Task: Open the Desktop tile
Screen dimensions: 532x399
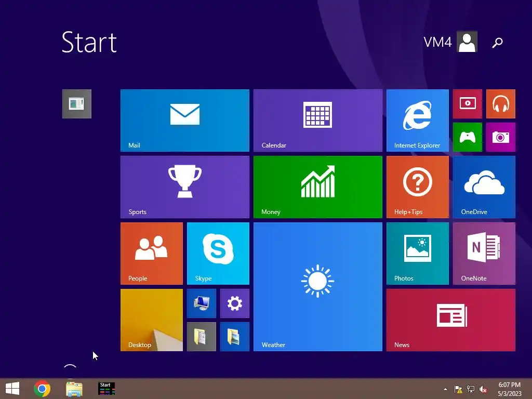Action: (x=152, y=320)
